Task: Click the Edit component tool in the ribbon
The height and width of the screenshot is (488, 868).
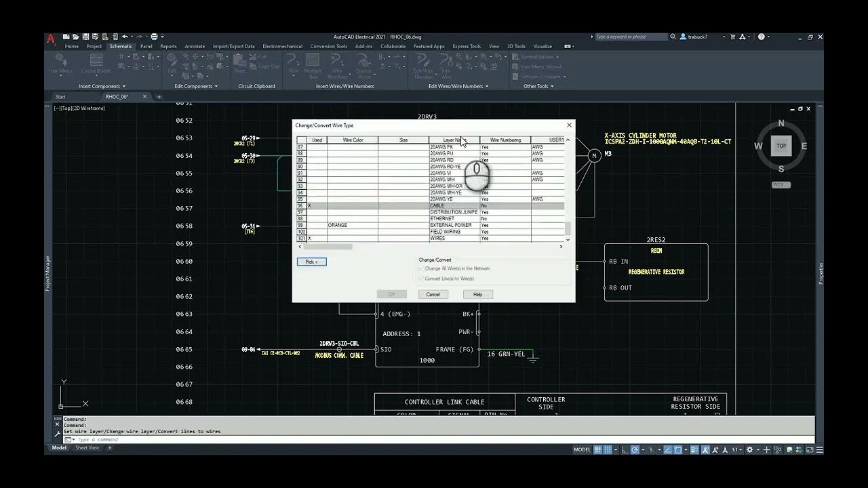Action: coord(172,62)
